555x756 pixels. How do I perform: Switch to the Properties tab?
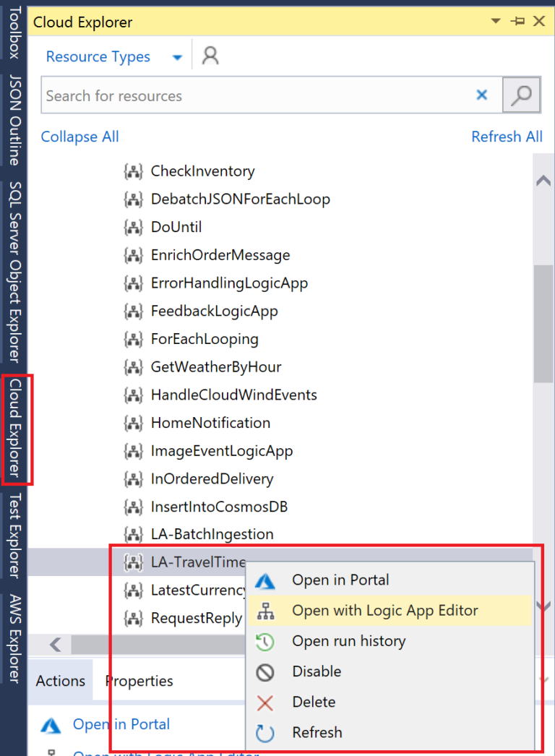pos(139,680)
